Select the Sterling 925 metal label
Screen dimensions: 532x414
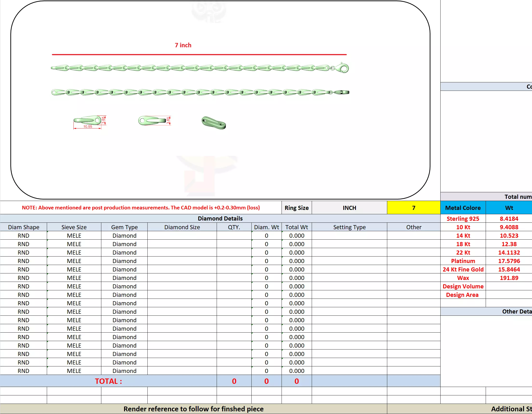[x=463, y=219]
